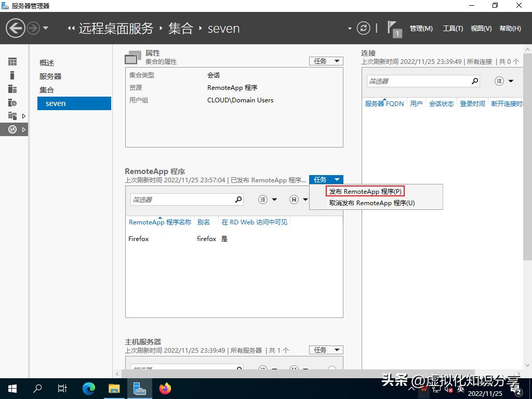Screen dimensions: 532x399
Task: Click the search magnifier in the RemoteApp filter
Action: coord(238,199)
